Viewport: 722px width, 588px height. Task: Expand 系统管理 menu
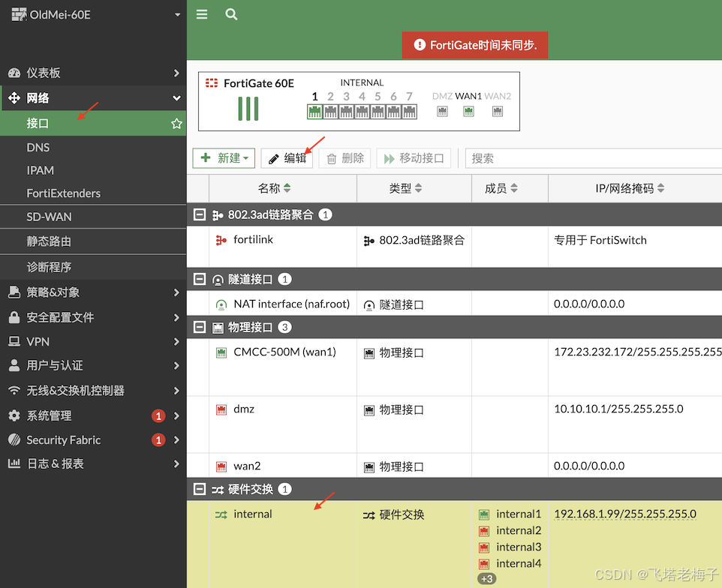tap(93, 415)
